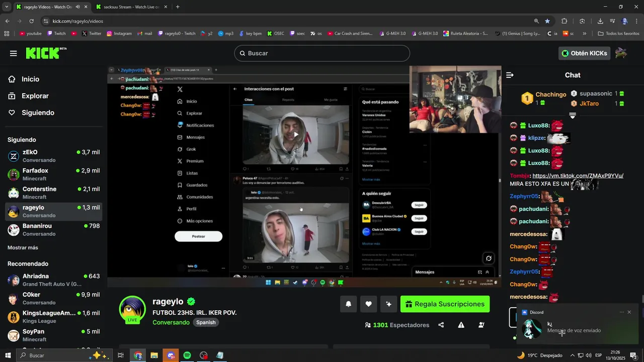Click Regala Suscripciones button
Image resolution: width=644 pixels, height=362 pixels.
click(x=445, y=304)
